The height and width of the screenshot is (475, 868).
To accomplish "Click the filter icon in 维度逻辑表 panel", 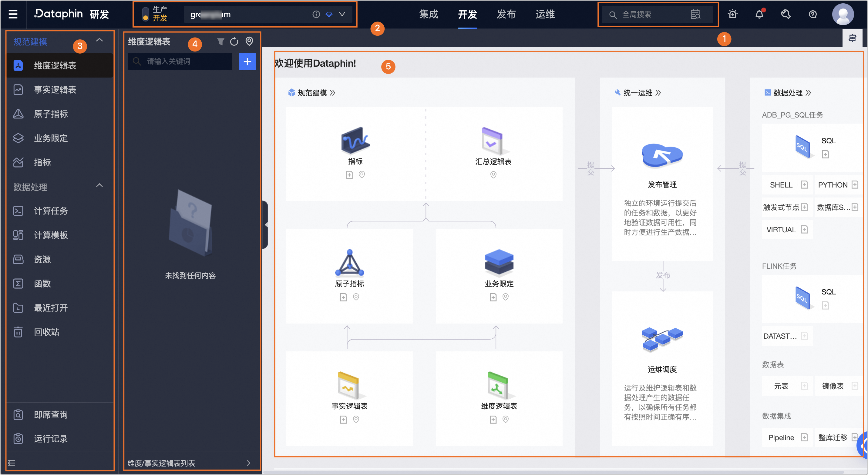I will point(220,41).
